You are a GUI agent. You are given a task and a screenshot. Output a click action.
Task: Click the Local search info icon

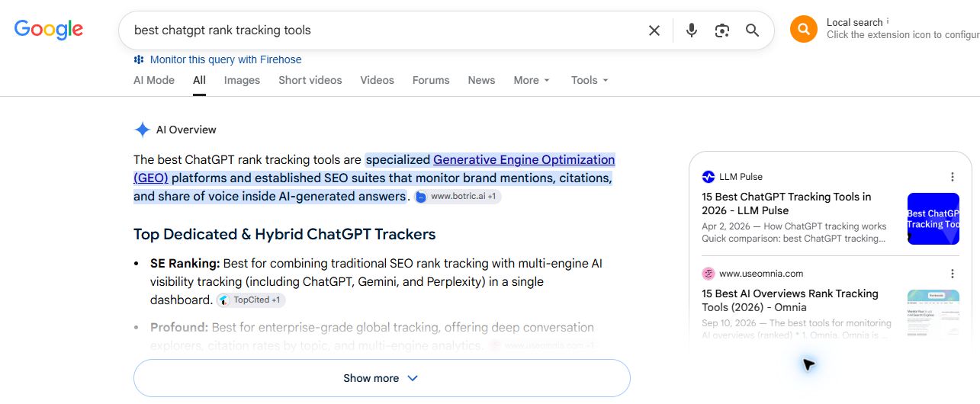[888, 21]
